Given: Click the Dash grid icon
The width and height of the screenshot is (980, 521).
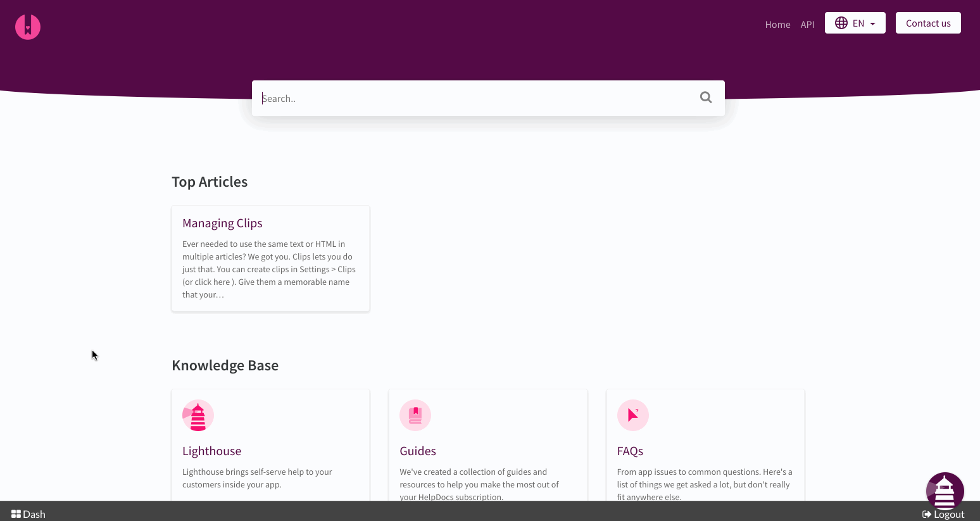Looking at the screenshot, I should pyautogui.click(x=16, y=514).
